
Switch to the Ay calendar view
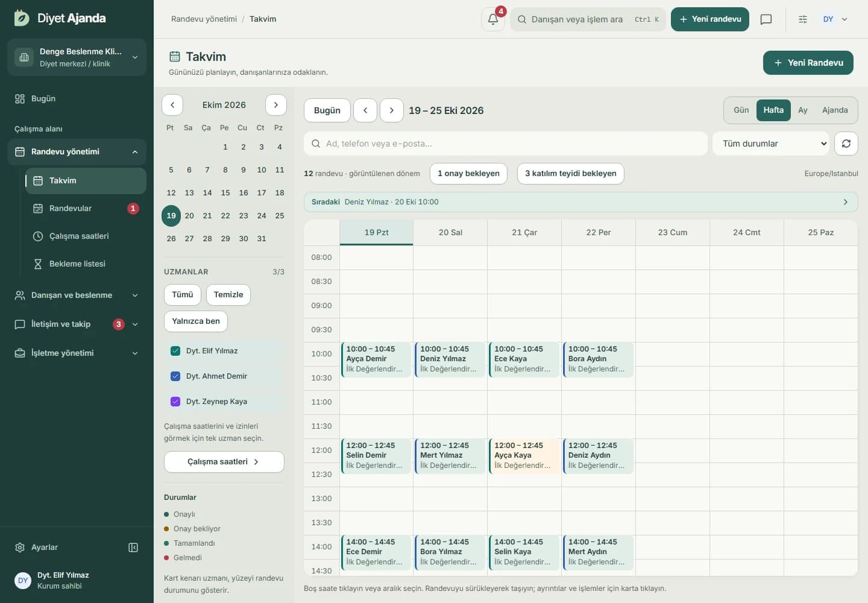pos(802,110)
